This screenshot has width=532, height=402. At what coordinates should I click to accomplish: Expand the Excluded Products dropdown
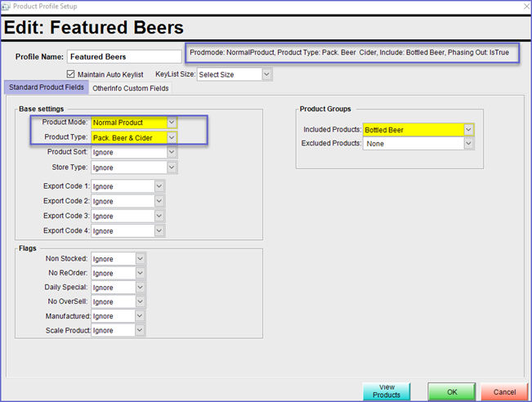(x=468, y=144)
